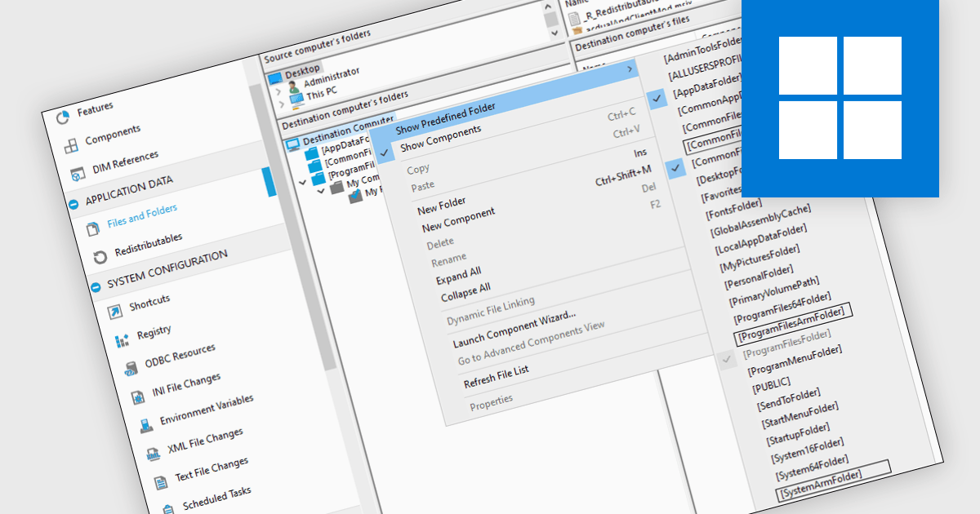Choose New Folder from context menu
980x514 pixels.
[442, 206]
